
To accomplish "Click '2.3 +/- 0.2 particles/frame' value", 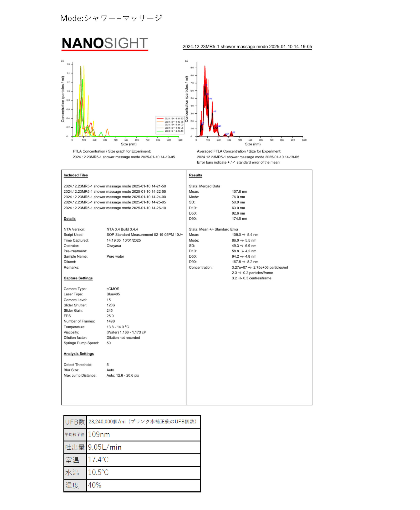I will coord(252,273).
